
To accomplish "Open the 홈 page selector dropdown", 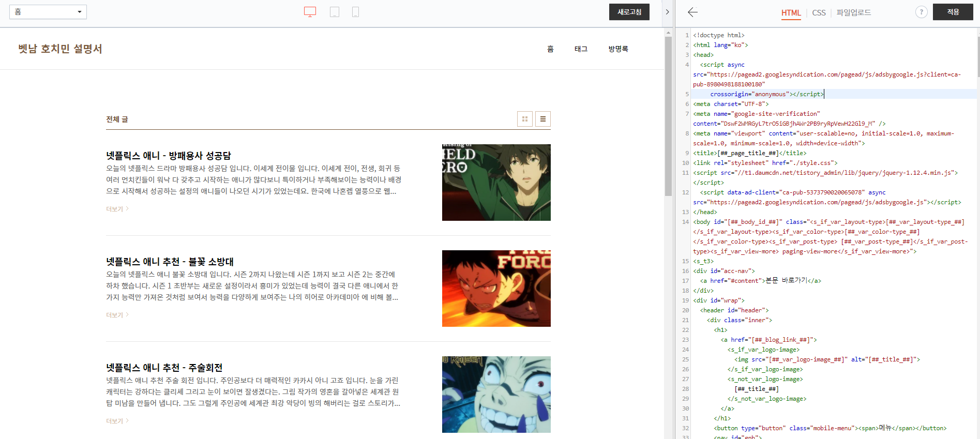I will pos(48,12).
